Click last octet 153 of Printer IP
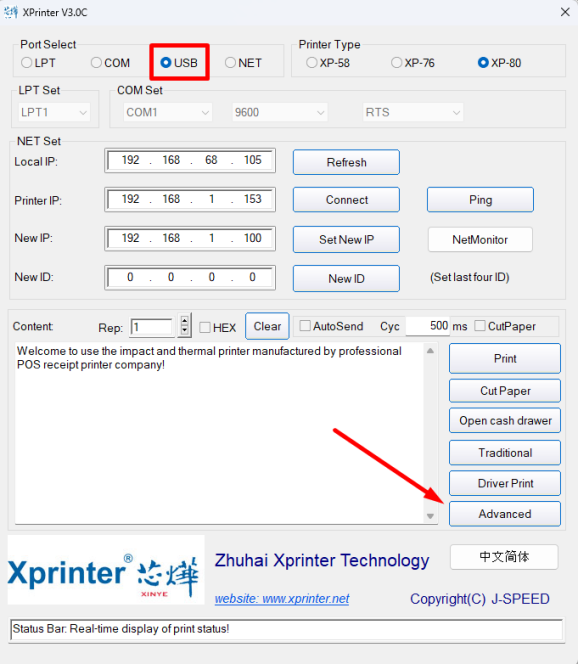Image resolution: width=579 pixels, height=665 pixels. coord(252,199)
